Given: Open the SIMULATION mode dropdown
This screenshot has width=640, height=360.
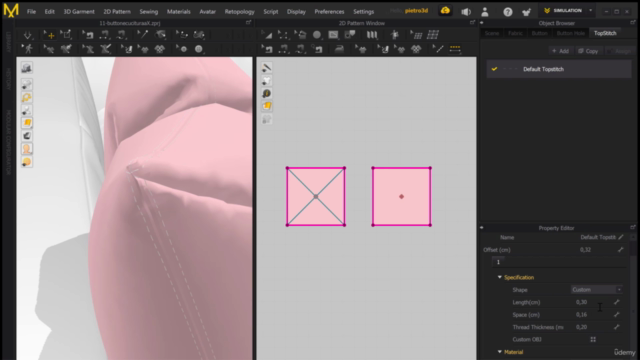Looking at the screenshot, I should pyautogui.click(x=591, y=11).
